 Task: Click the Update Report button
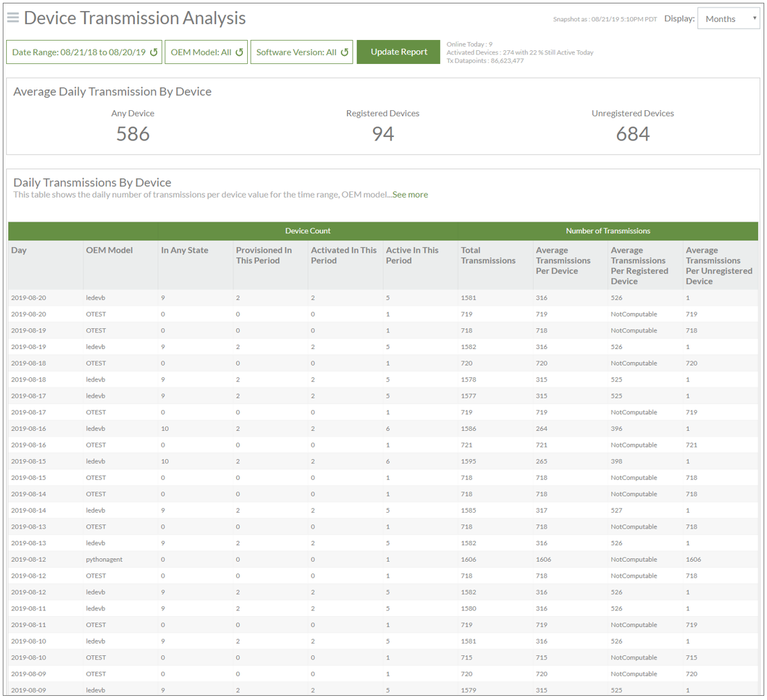click(399, 52)
